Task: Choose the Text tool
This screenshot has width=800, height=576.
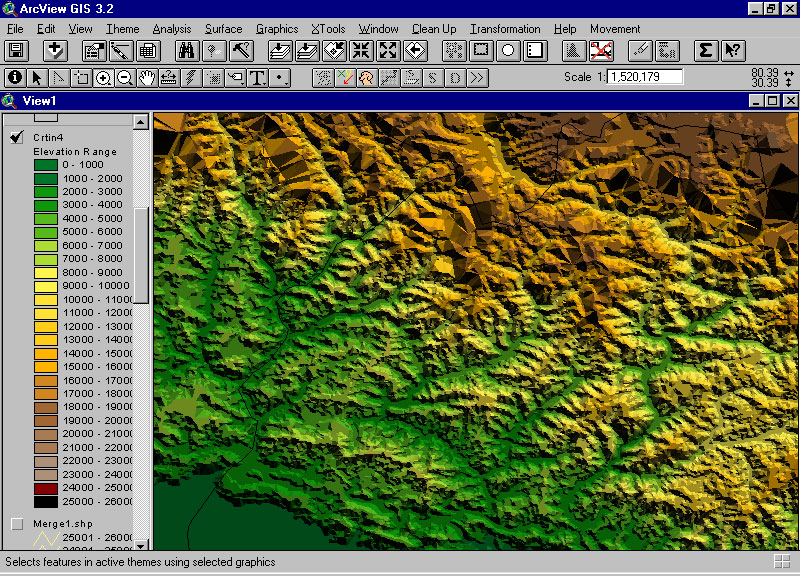Action: tap(257, 77)
